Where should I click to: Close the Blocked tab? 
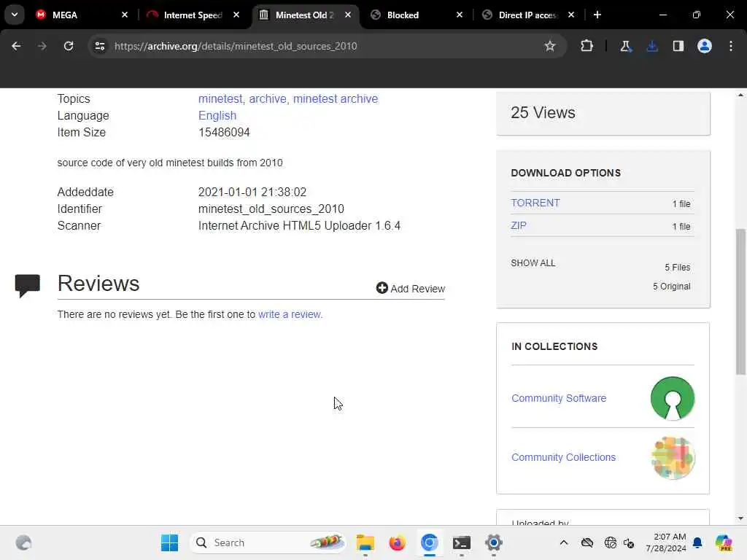tap(460, 15)
